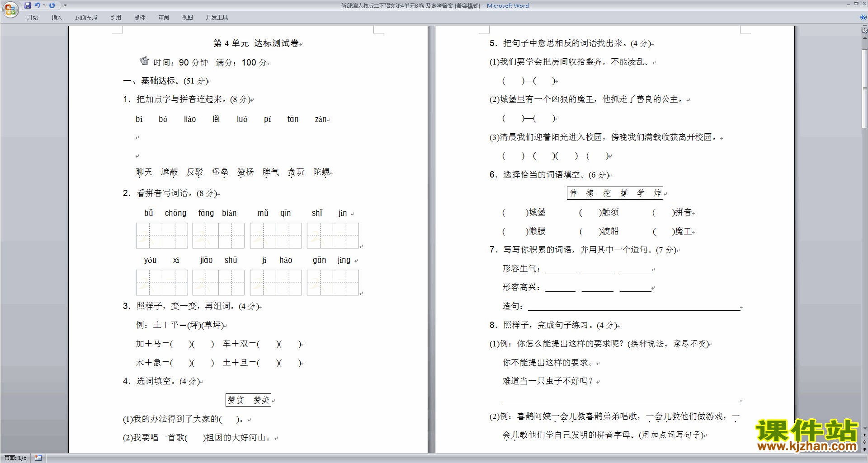Open the 开发工具 ribbon tab
Viewport: 868px width, 463px height.
click(x=217, y=18)
